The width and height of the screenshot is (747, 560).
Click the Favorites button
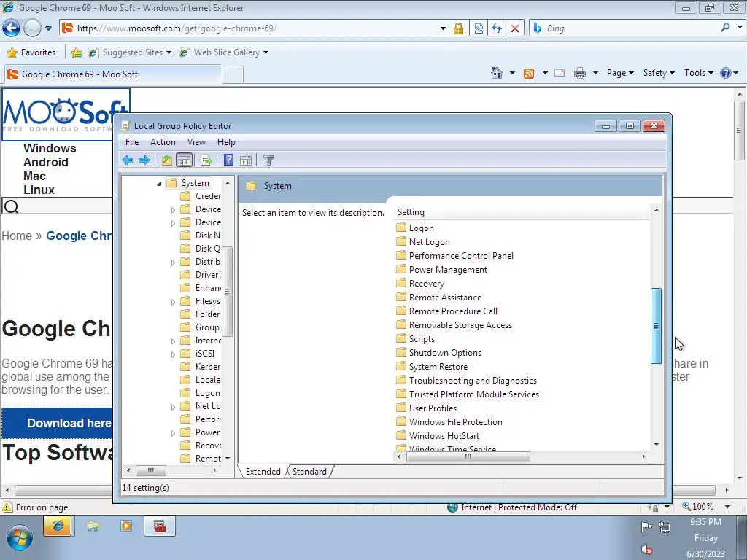pos(31,52)
